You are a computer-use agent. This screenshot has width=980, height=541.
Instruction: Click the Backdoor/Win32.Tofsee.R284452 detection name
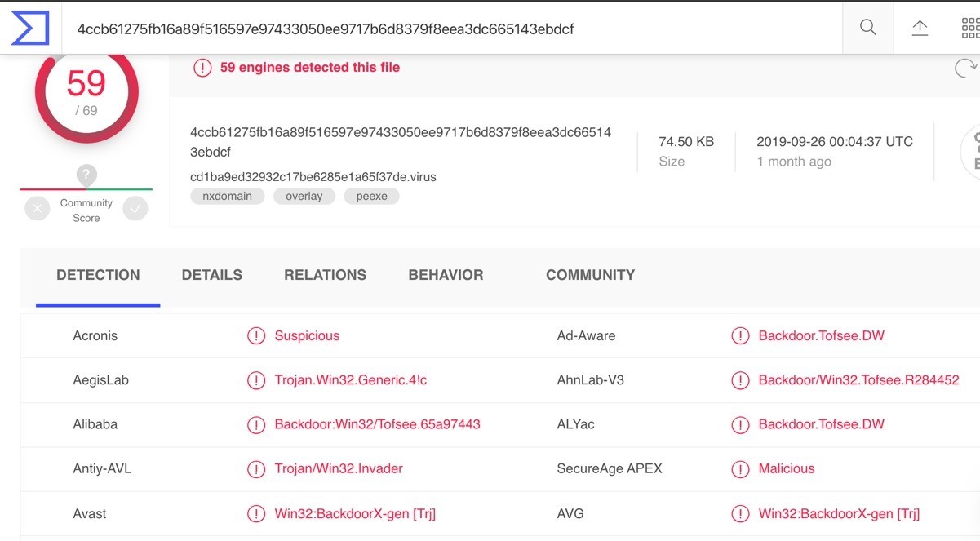(x=858, y=379)
